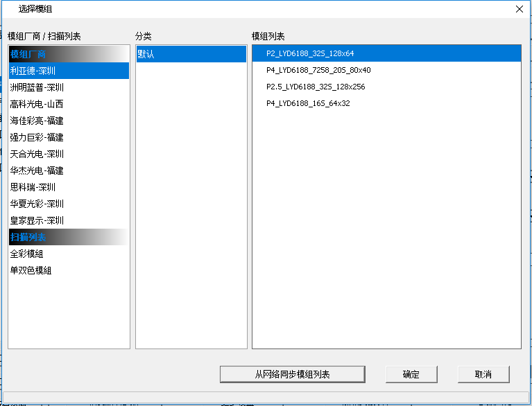Select 华杰光电-福建 manufacturer
Screen dimensions: 532x406
pyautogui.click(x=37, y=170)
